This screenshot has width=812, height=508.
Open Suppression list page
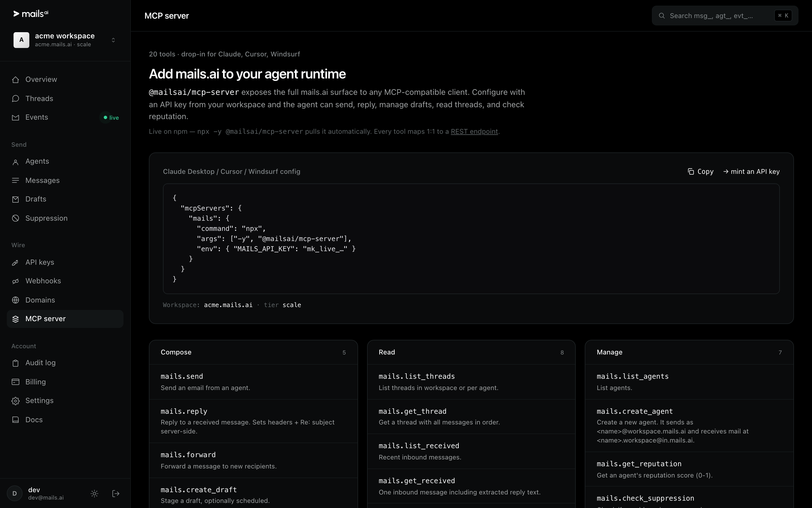point(65,218)
